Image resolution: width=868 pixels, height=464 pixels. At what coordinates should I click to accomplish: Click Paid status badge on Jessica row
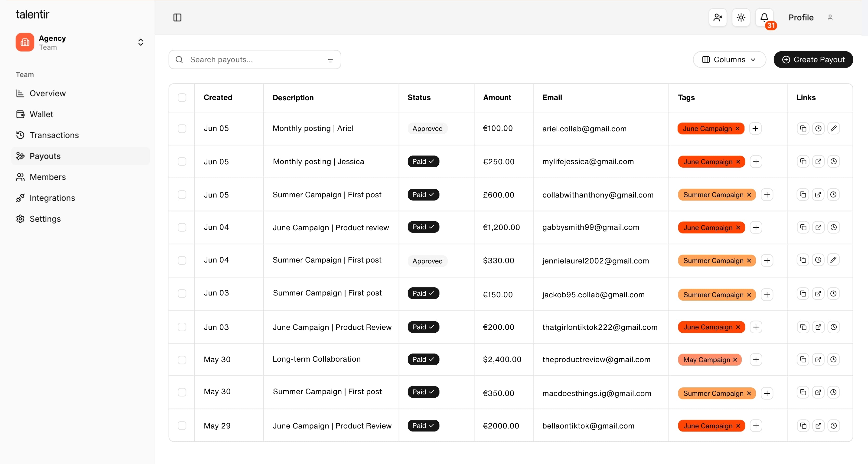[423, 162]
